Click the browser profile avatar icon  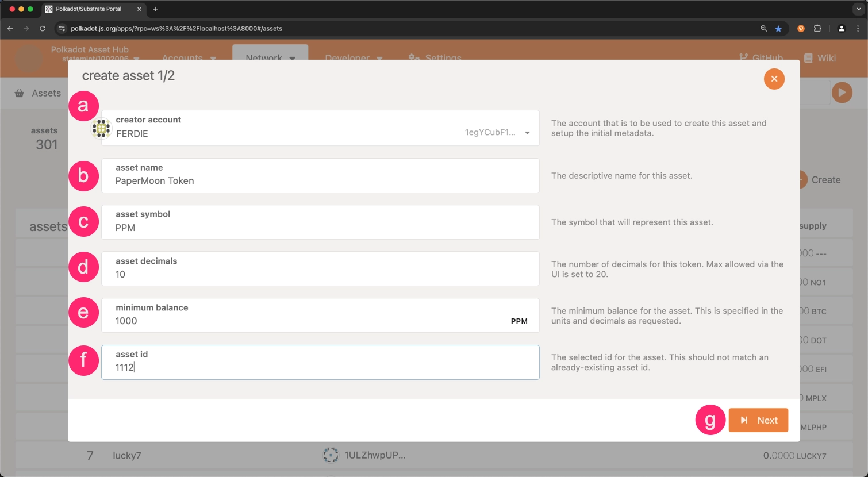[x=842, y=29]
